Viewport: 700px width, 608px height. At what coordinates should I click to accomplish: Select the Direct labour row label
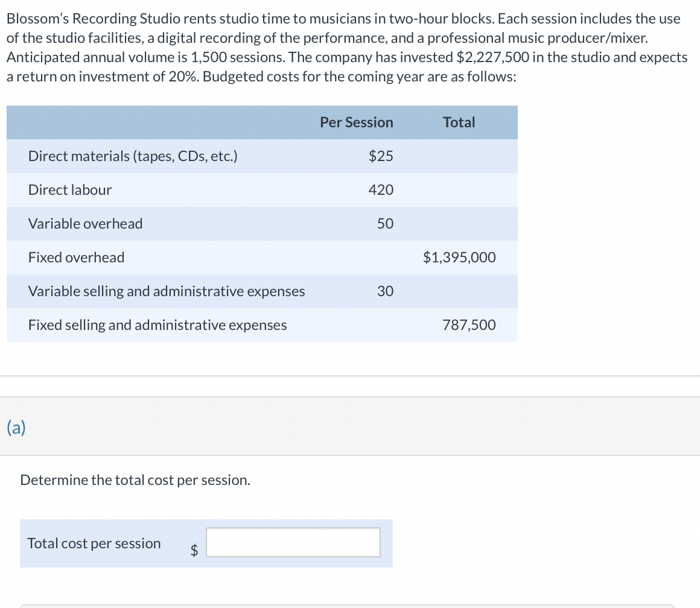(70, 190)
